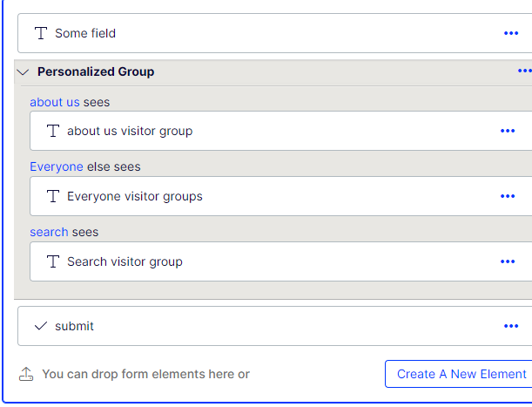Click the text icon beside Some field
Viewport: 532px width, 407px height.
click(x=41, y=33)
